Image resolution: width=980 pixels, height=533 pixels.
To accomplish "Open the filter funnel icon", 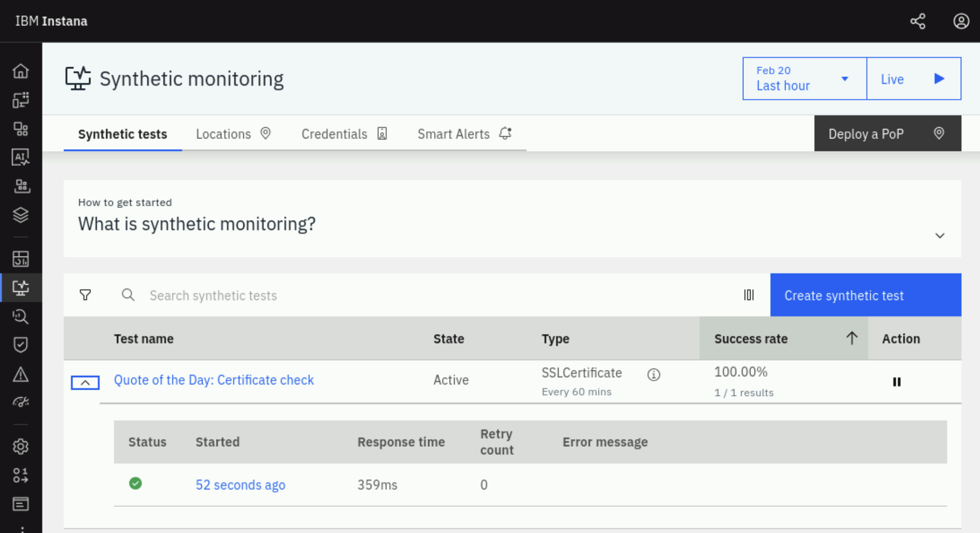I will pos(85,295).
